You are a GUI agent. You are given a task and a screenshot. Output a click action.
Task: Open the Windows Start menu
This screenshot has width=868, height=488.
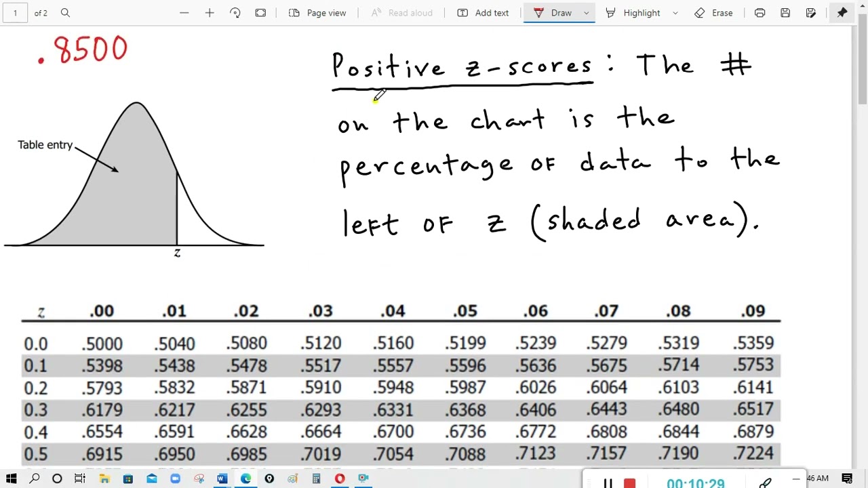pyautogui.click(x=12, y=479)
